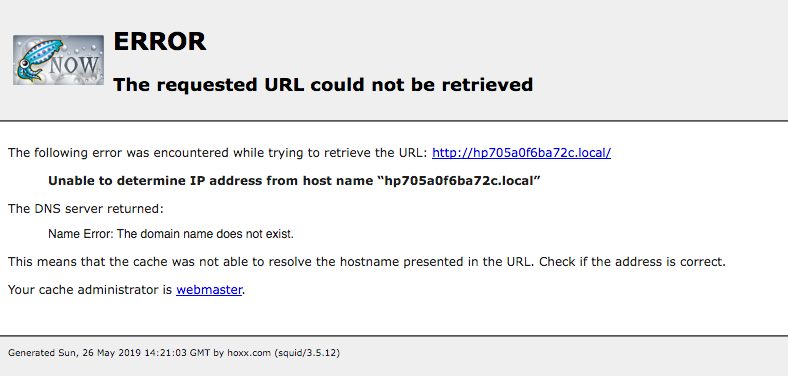Viewport: 788px width, 376px height.
Task: Click the ERROR heading
Action: tap(160, 42)
